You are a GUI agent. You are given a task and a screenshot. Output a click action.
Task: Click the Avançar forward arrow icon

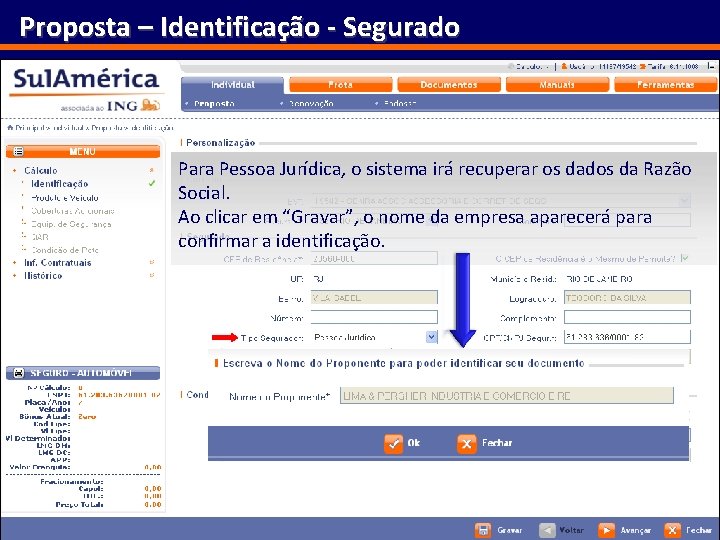click(x=607, y=530)
